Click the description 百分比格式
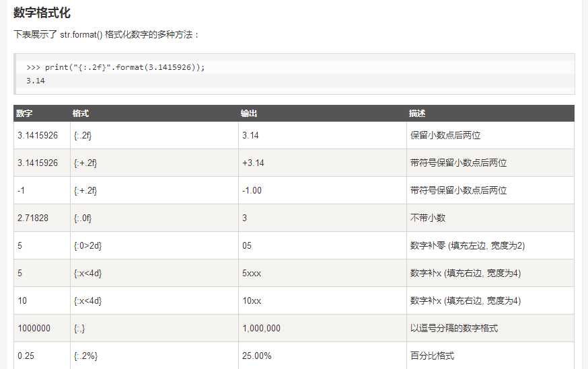The width and height of the screenshot is (588, 369). 432,356
